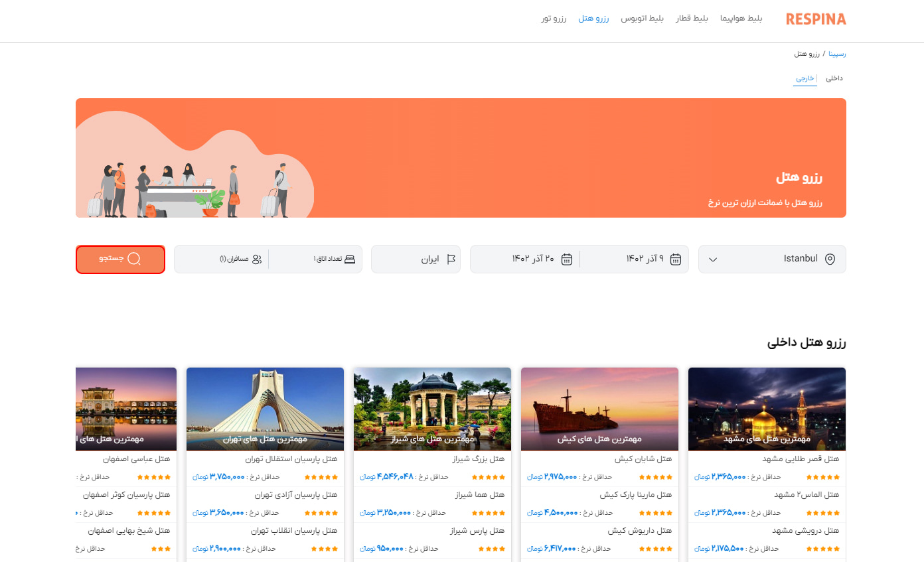The width and height of the screenshot is (924, 562).
Task: Click the RESPINA logo
Action: 816,19
